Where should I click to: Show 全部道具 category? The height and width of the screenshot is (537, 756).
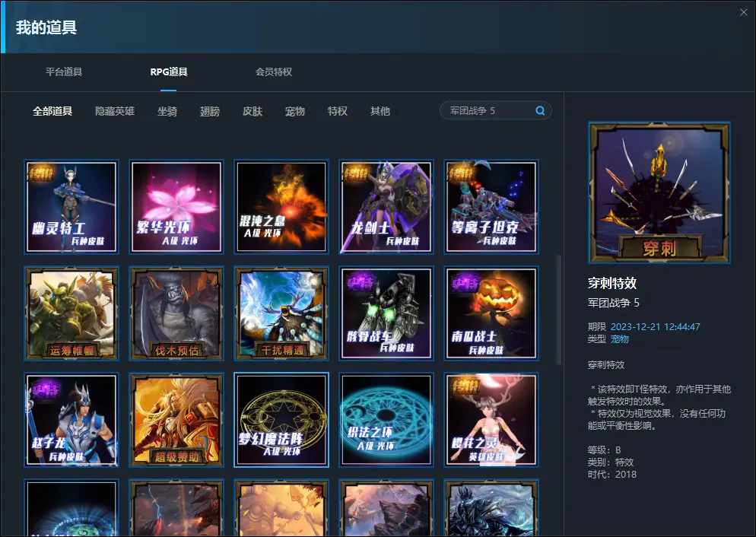(x=52, y=111)
